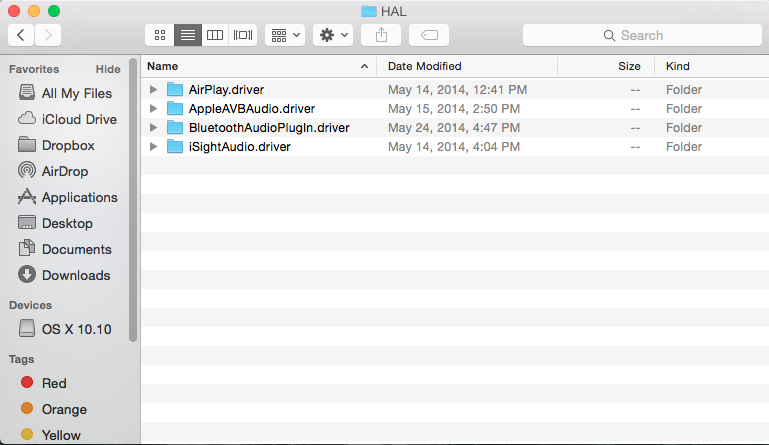This screenshot has height=445, width=769.
Task: Click the Folder kind of AirPlay.driver
Action: click(684, 90)
